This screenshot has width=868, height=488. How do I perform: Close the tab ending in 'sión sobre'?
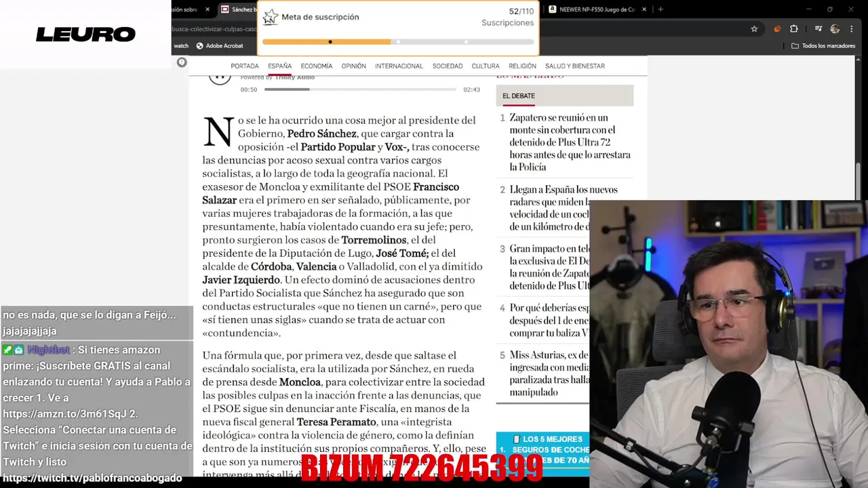pos(208,9)
